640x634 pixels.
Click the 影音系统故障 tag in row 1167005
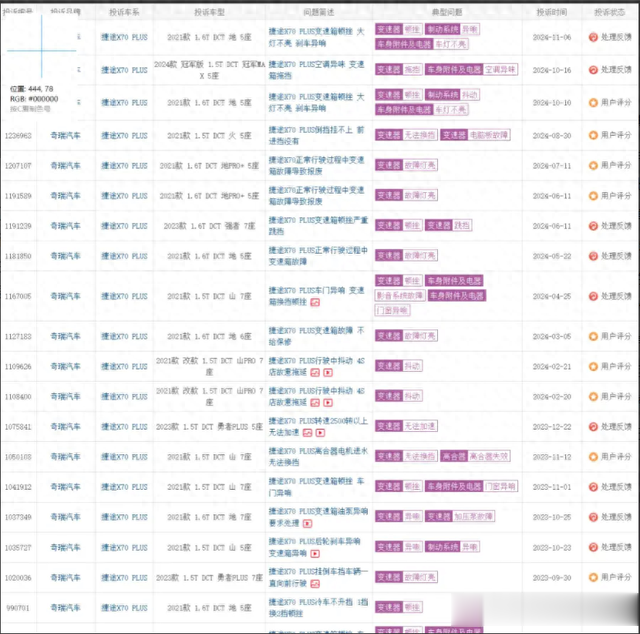tap(400, 295)
